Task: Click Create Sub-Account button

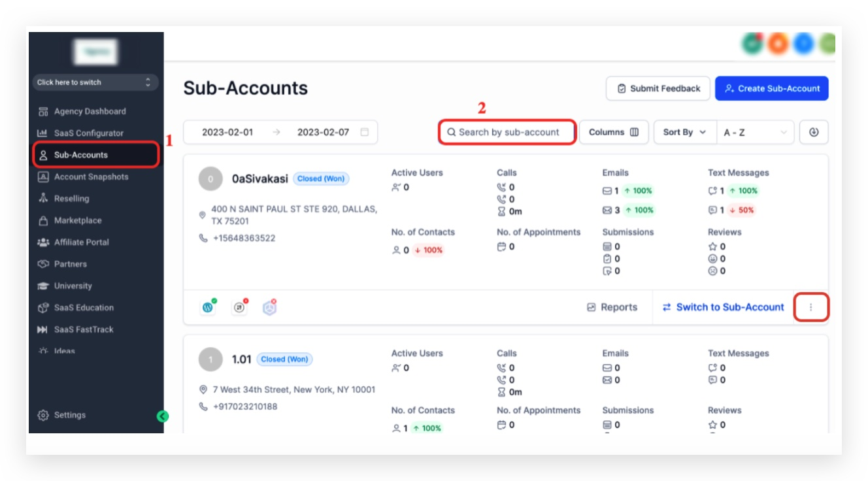Action: tap(772, 88)
